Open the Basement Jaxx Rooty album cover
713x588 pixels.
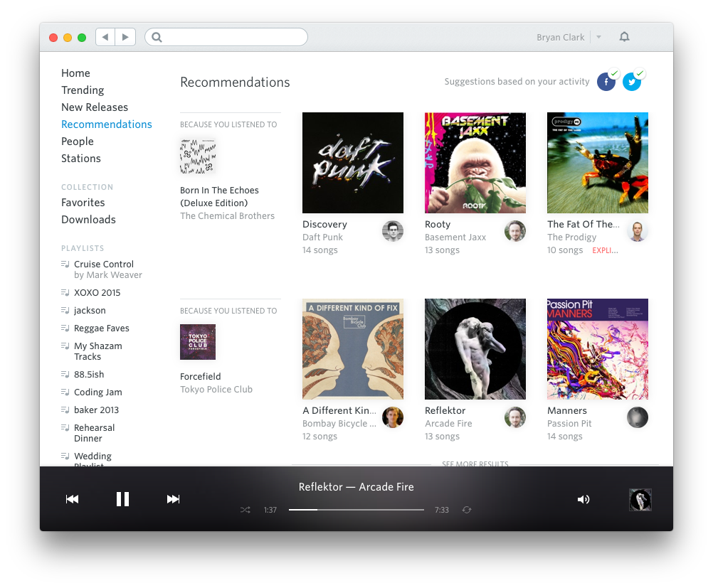[475, 163]
